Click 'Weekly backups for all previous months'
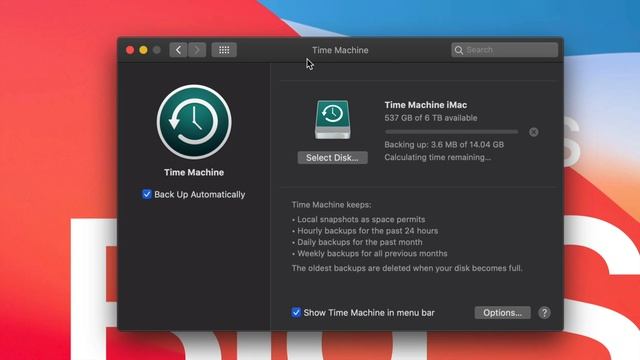The image size is (640, 360). tap(372, 253)
